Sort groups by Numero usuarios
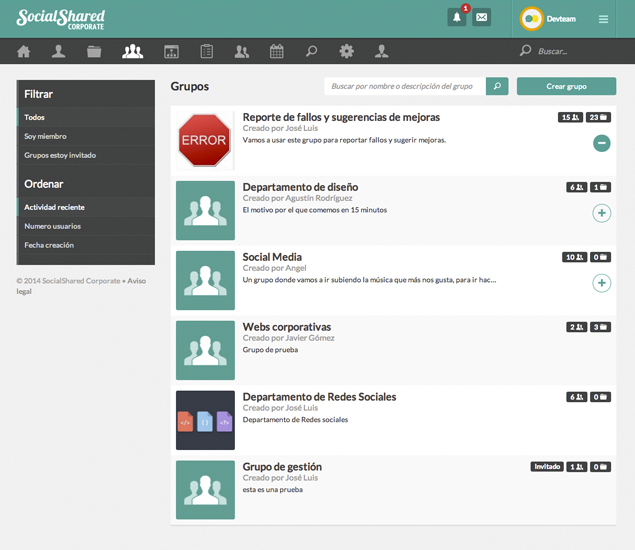The height and width of the screenshot is (550, 635). click(53, 226)
